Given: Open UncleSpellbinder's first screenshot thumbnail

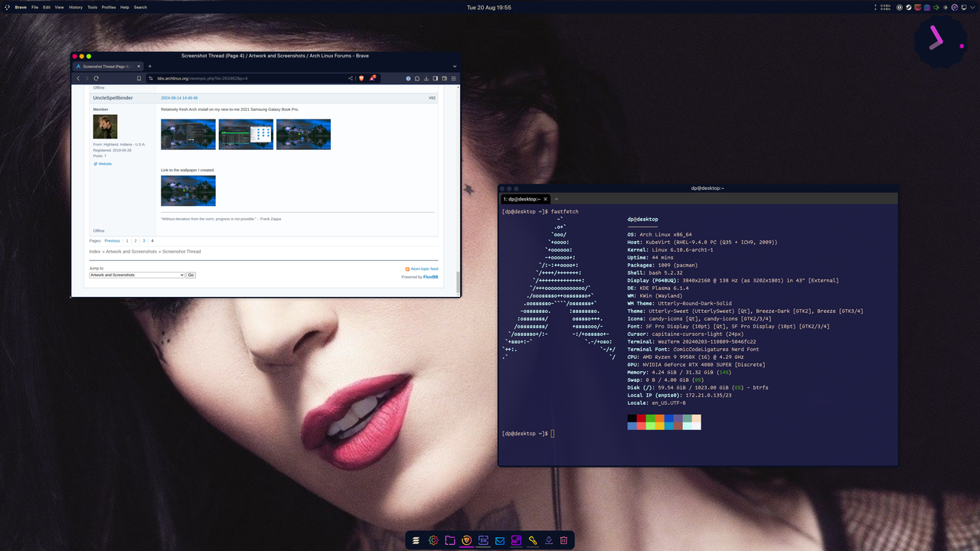Looking at the screenshot, I should click(x=188, y=134).
